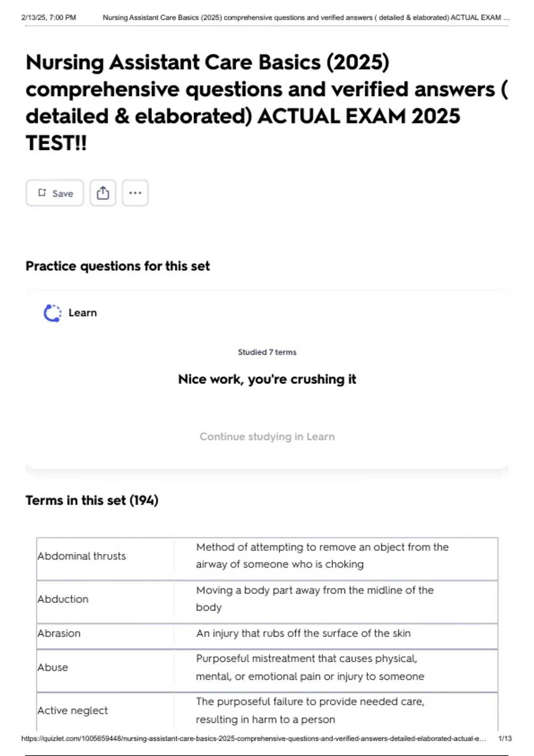The height and width of the screenshot is (756, 534).
Task: Select the Abdominal thrusts term
Action: tap(82, 556)
